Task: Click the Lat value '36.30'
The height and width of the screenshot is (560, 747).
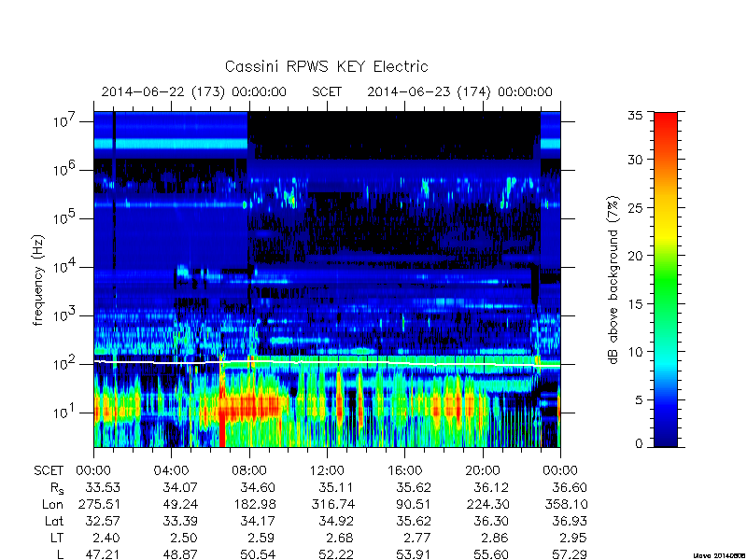Action: (491, 521)
